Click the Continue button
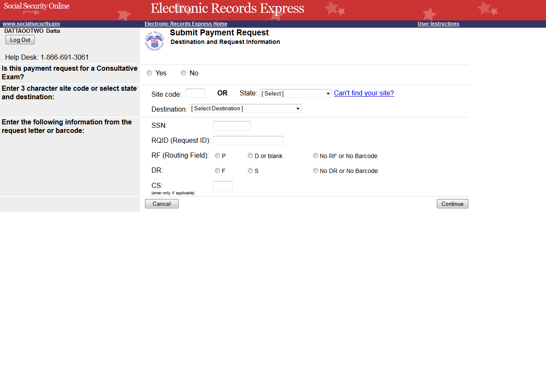This screenshot has width=546, height=392. coord(453,204)
